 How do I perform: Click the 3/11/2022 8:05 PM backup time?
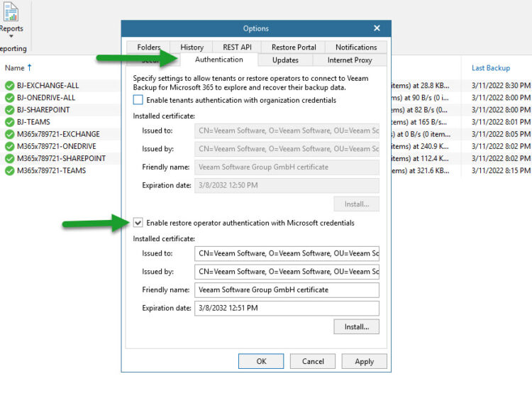[501, 134]
